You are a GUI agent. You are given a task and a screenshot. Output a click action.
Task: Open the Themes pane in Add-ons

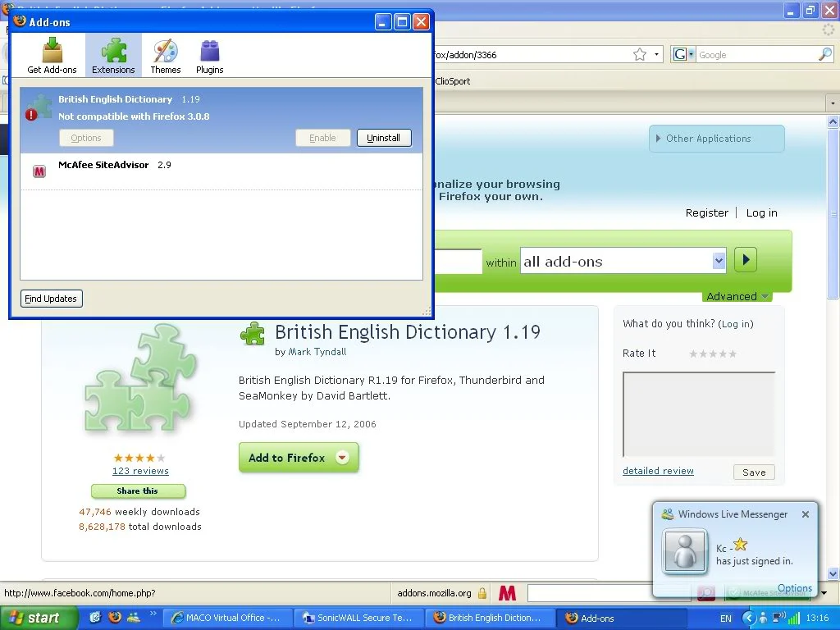[x=166, y=55]
